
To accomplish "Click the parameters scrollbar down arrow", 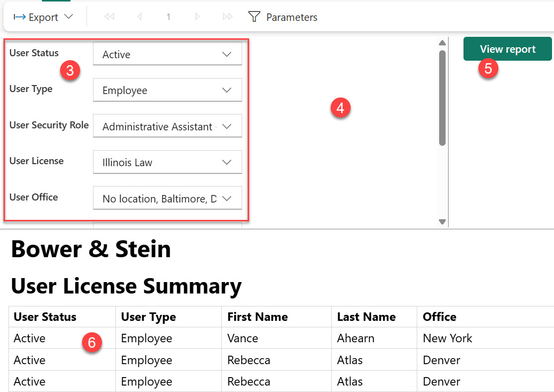I will pyautogui.click(x=442, y=222).
